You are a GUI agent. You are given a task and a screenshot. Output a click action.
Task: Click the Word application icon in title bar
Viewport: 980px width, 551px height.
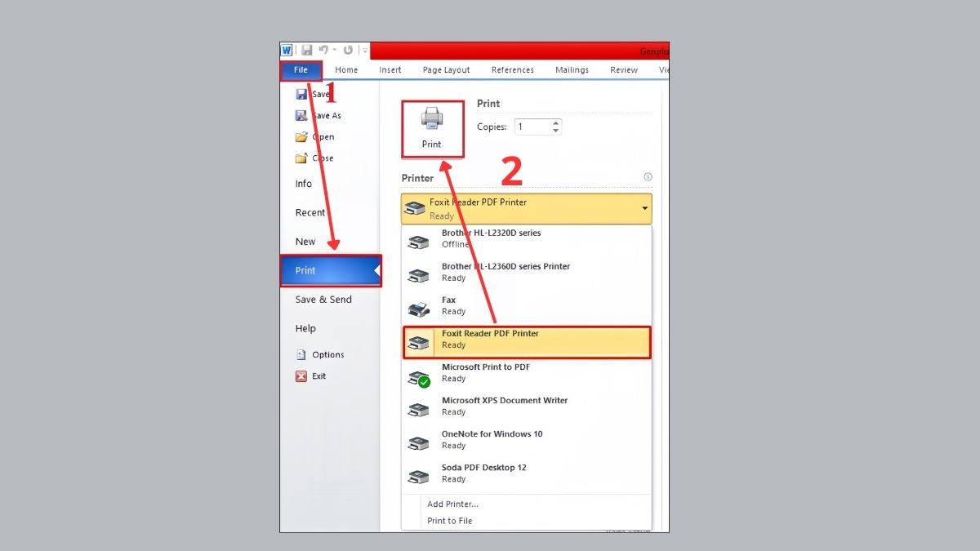point(287,50)
